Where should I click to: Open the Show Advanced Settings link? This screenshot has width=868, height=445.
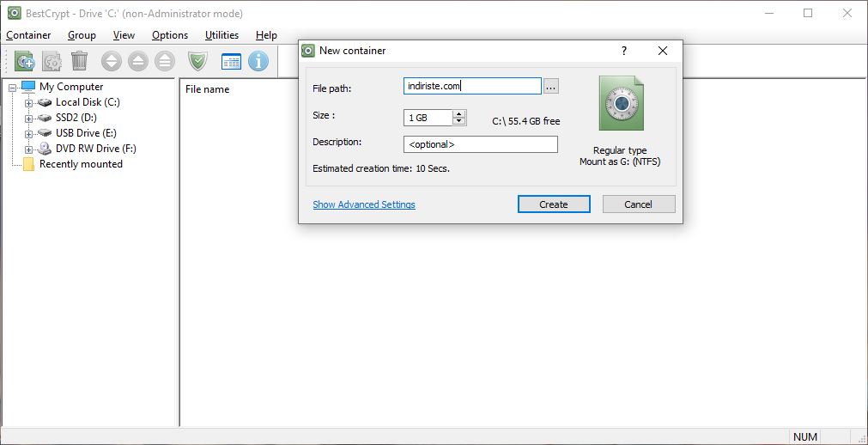(363, 204)
